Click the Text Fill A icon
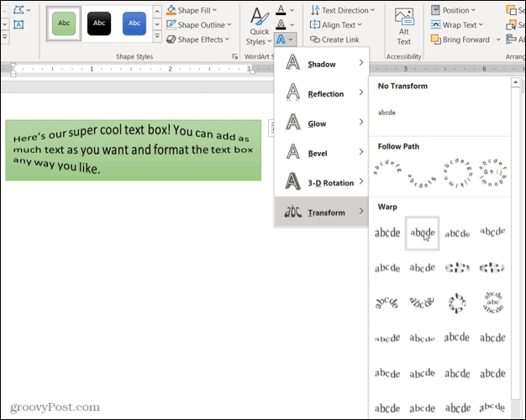526x420 pixels. tap(281, 10)
